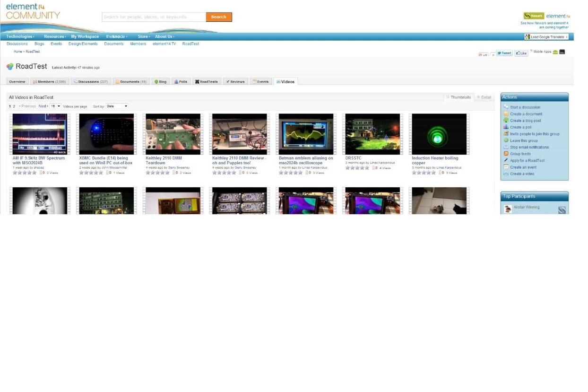Click the Stop email notifications icon

point(506,147)
